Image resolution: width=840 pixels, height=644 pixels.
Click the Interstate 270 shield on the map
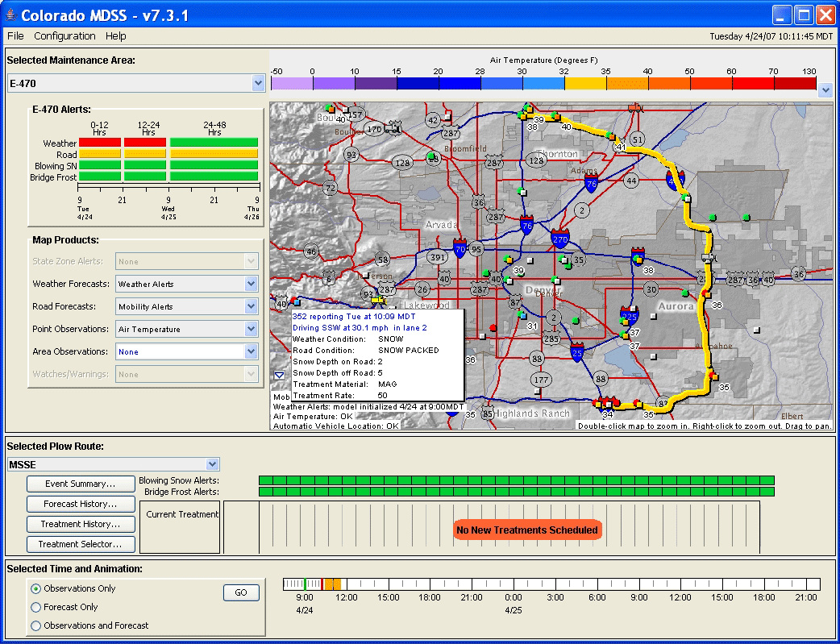[x=560, y=239]
